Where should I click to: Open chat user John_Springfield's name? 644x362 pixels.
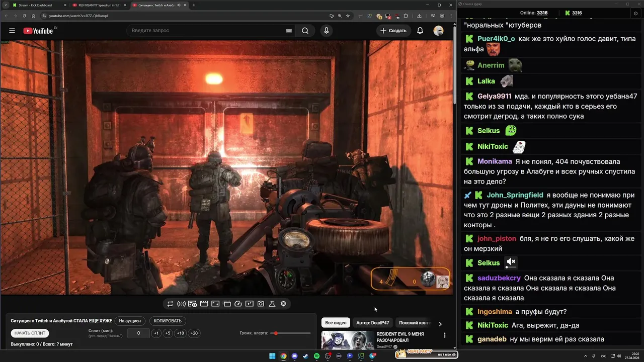(515, 195)
